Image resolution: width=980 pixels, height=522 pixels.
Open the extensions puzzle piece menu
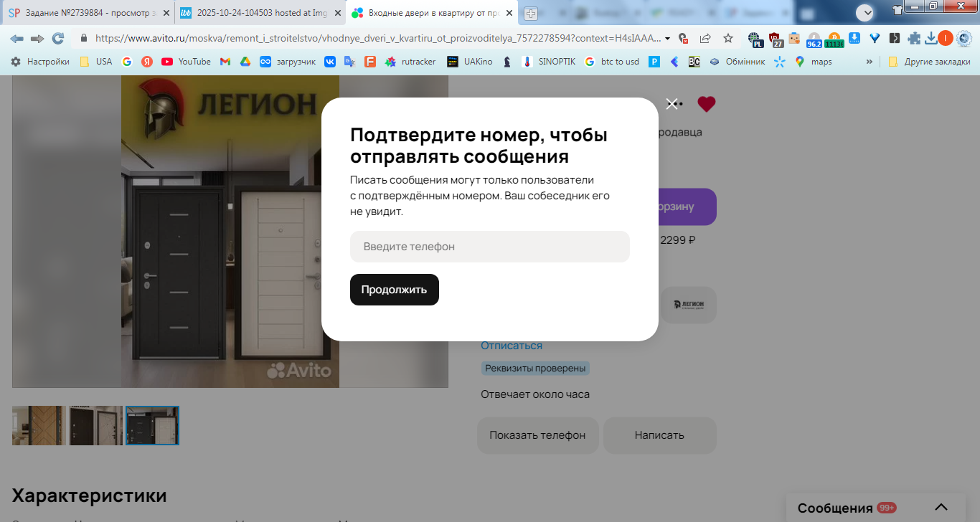pos(914,38)
